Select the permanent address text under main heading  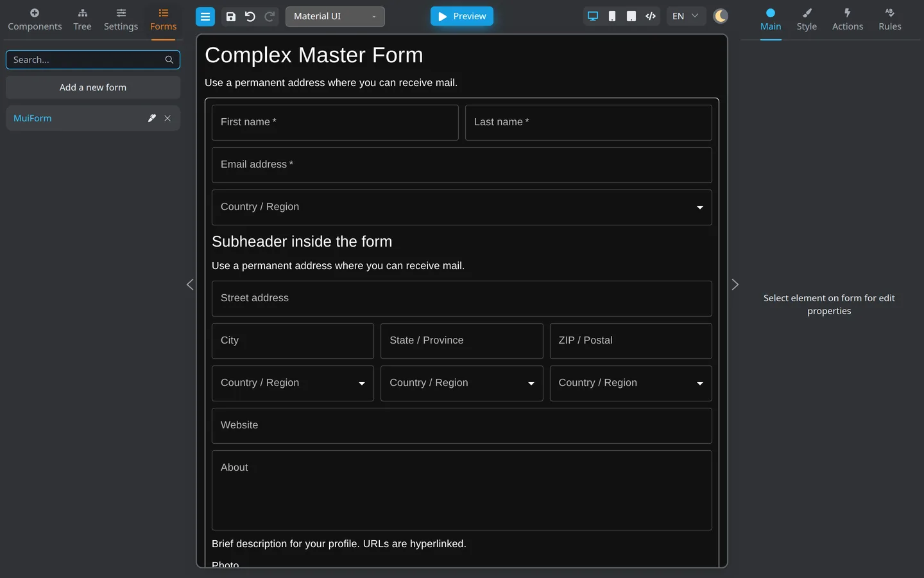coord(331,83)
